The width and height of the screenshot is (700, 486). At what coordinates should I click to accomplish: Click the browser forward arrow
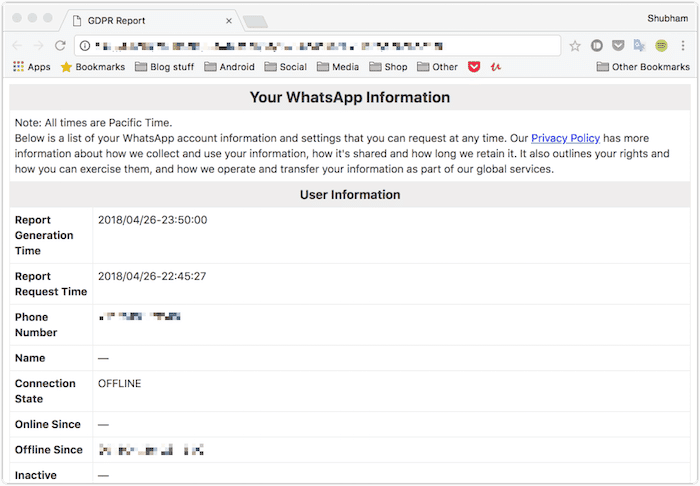pyautogui.click(x=39, y=46)
